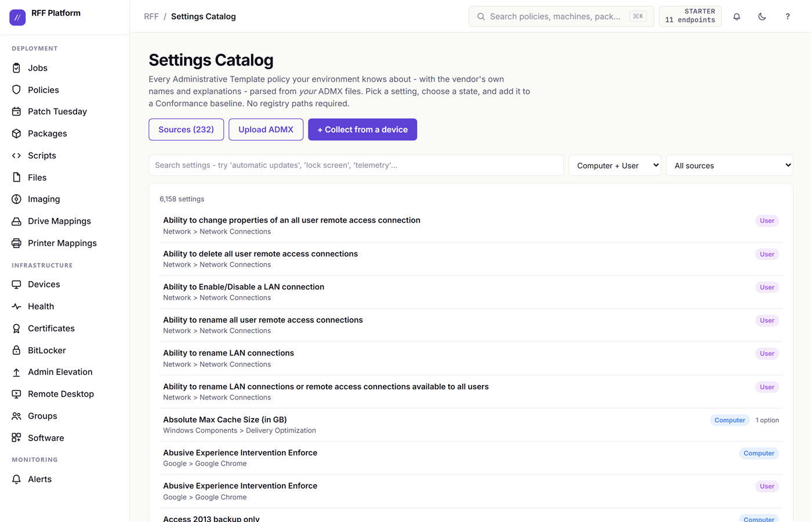Select Ability to delete all user remote access connections
812x522 pixels.
coord(471,259)
